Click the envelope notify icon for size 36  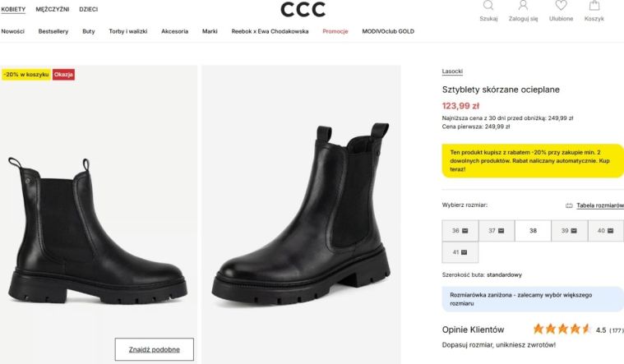pos(465,231)
